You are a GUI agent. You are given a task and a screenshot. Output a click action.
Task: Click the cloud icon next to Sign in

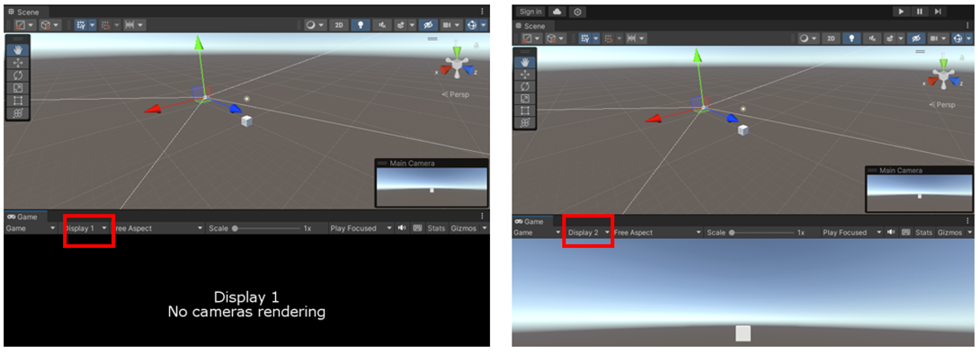click(x=557, y=12)
